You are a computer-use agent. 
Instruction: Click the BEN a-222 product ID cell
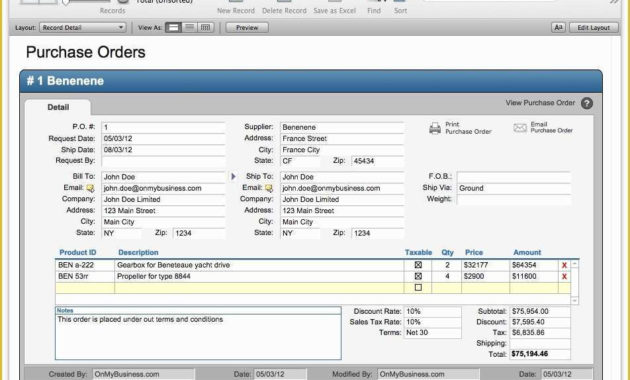click(x=85, y=265)
